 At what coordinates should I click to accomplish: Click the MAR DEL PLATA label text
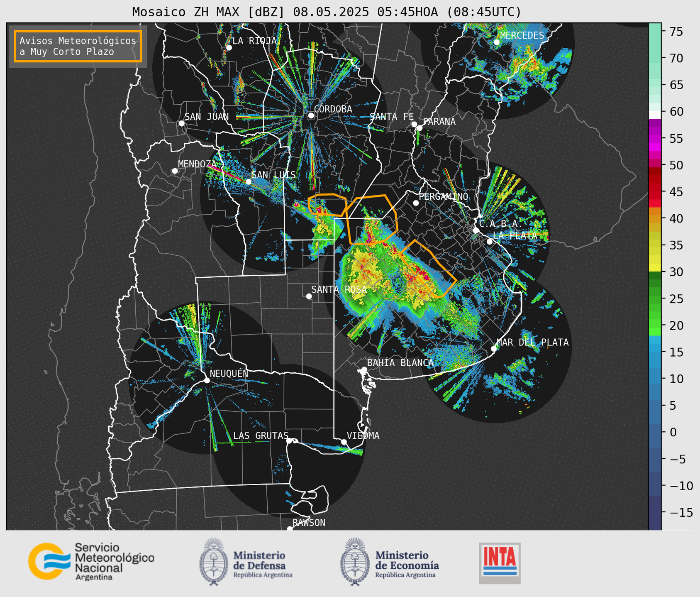pos(532,343)
